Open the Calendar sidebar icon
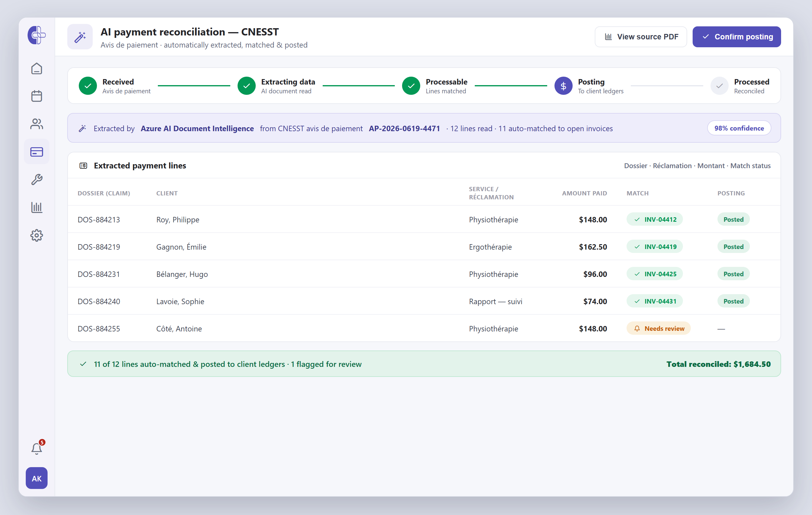Viewport: 812px width, 515px height. (36, 96)
